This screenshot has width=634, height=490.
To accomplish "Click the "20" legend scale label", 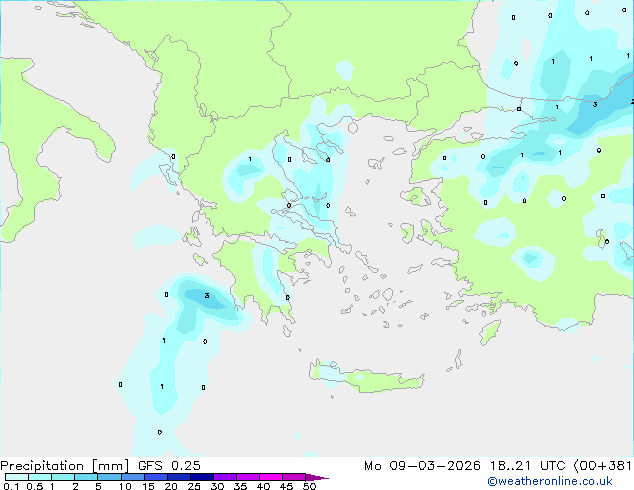I will (171, 486).
